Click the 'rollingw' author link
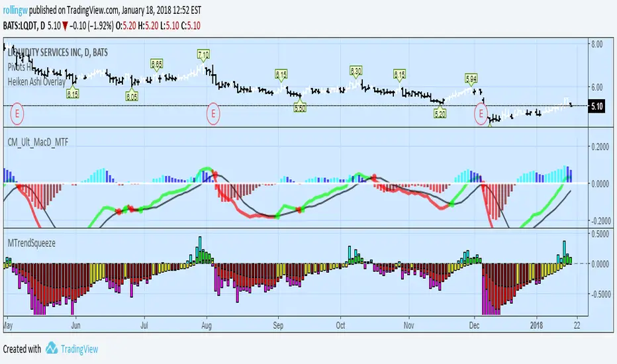Image resolution: width=617 pixels, height=364 pixels. point(15,10)
